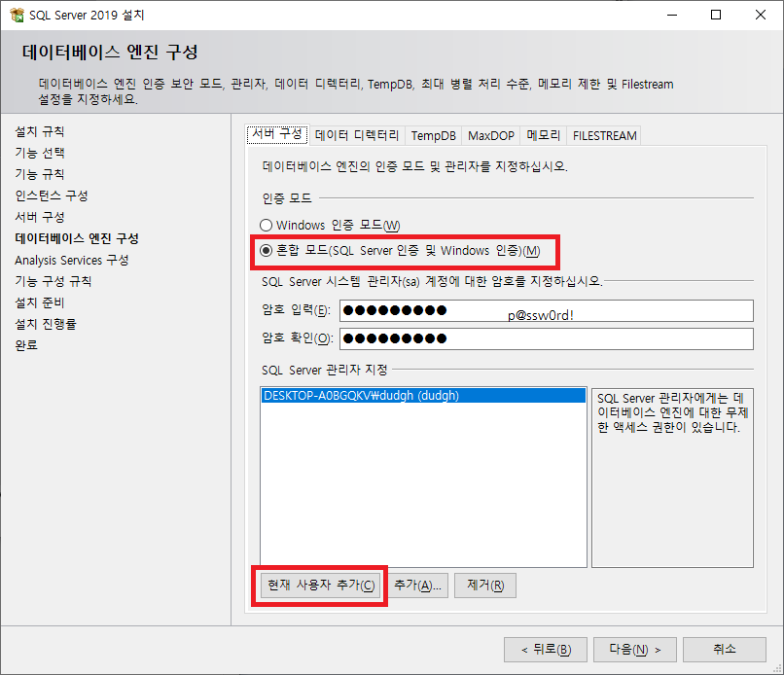Click the 기능 구성 규칙 step in sidebar
The height and width of the screenshot is (675, 784).
[x=53, y=281]
